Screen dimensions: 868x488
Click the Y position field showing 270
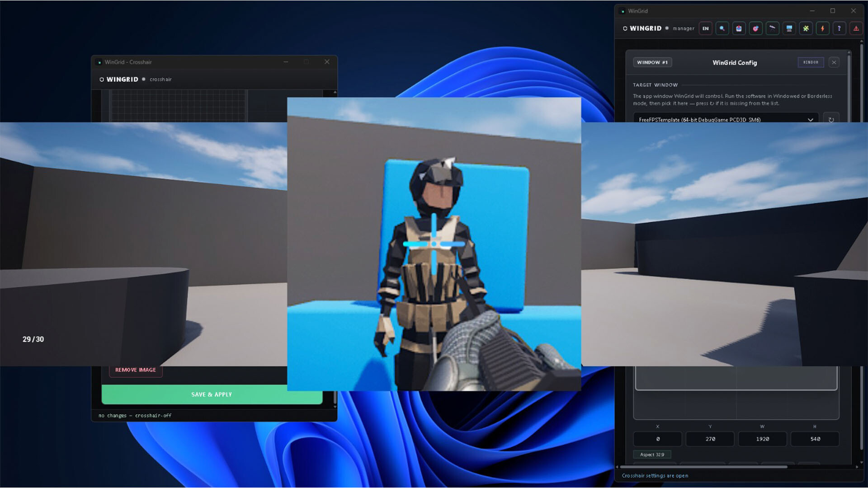(x=710, y=439)
